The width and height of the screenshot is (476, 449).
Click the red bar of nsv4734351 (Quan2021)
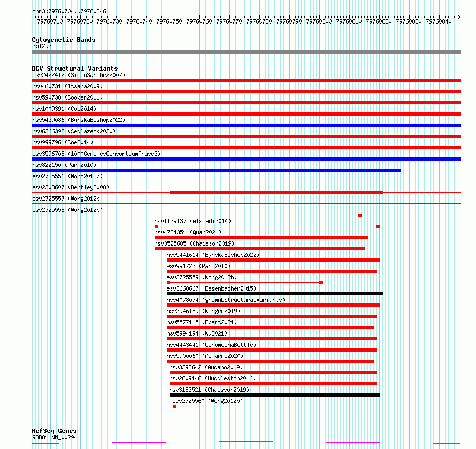pyautogui.click(x=261, y=238)
